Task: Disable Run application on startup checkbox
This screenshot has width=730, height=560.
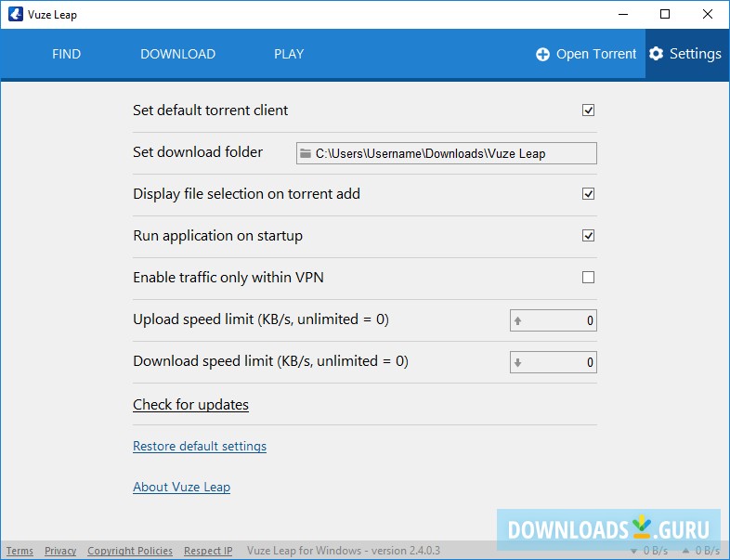Action: tap(588, 236)
